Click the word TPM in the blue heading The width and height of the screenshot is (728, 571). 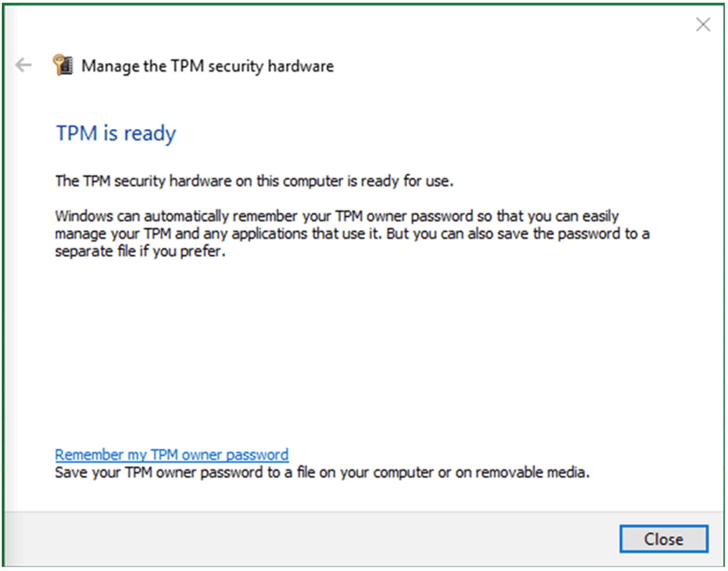pos(77,133)
